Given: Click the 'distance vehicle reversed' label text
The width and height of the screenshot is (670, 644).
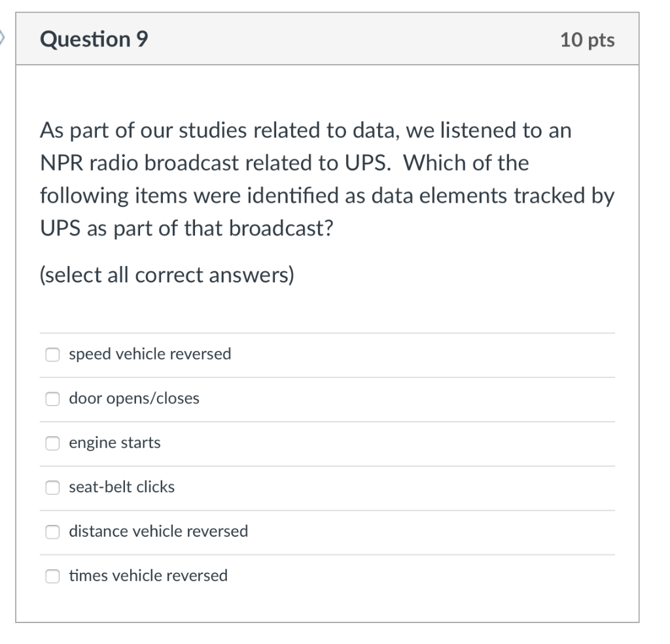Looking at the screenshot, I should tap(158, 532).
